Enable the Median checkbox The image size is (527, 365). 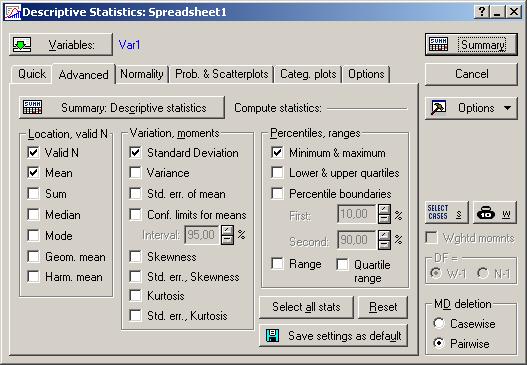pos(34,214)
